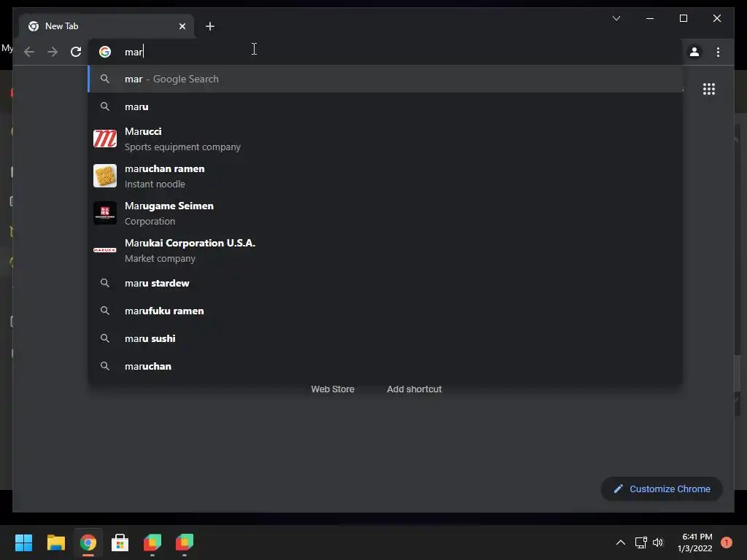Open notification badge in taskbar

(x=726, y=542)
